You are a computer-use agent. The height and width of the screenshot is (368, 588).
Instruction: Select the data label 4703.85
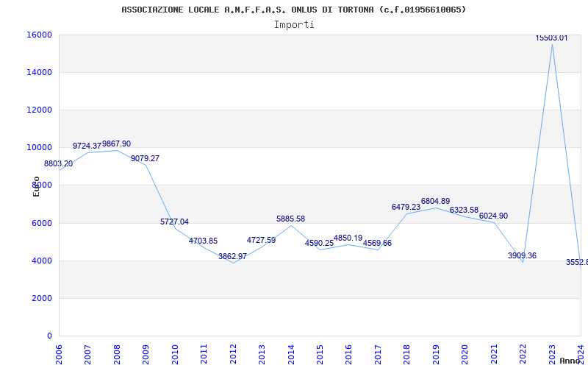tap(204, 241)
